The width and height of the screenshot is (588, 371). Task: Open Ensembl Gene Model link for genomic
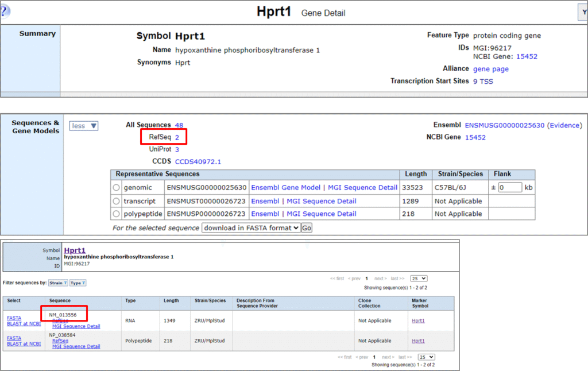(x=285, y=188)
